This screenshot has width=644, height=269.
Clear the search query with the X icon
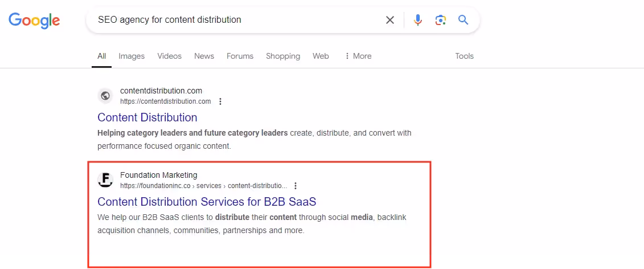click(390, 20)
